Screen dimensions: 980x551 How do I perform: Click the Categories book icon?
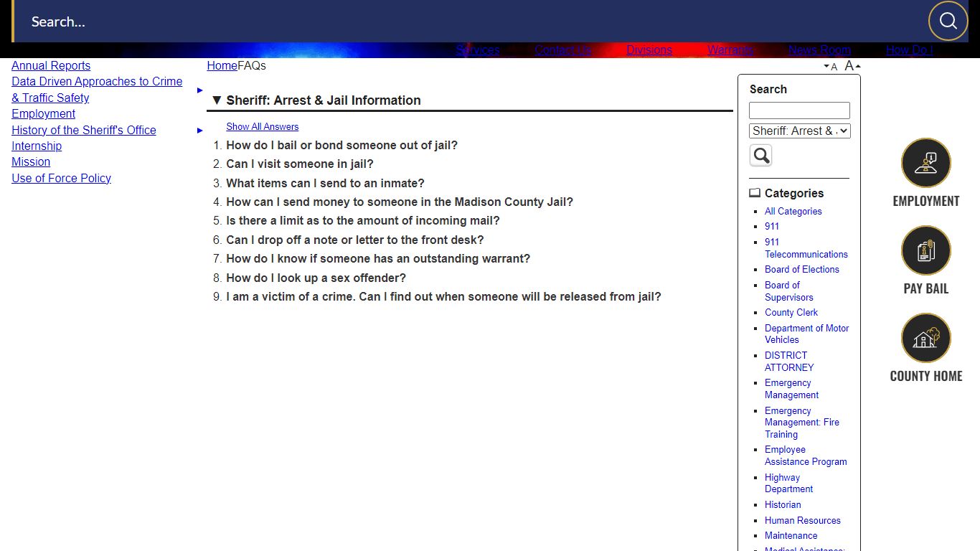pos(755,193)
